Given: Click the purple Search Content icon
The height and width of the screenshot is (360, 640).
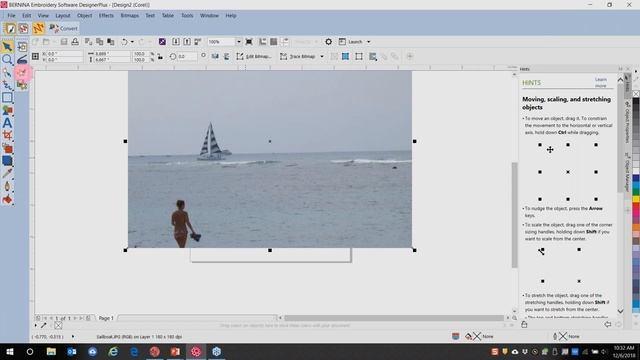Looking at the screenshot, I should tap(162, 42).
